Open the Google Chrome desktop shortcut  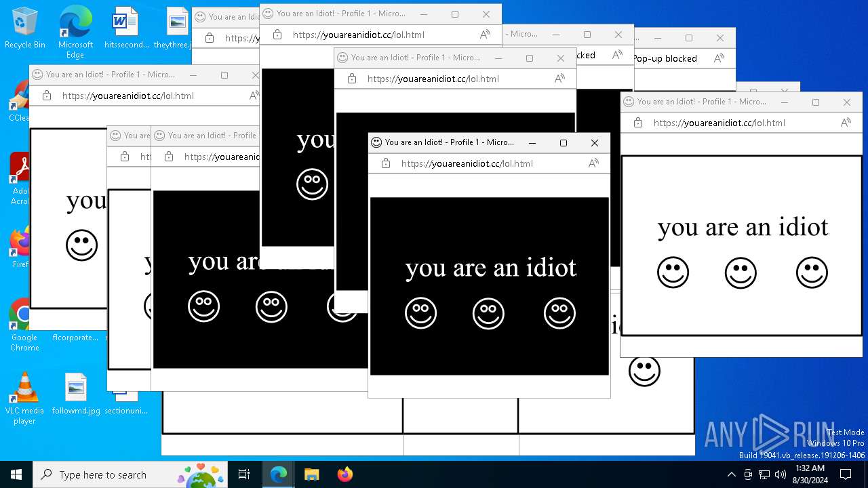tap(24, 325)
